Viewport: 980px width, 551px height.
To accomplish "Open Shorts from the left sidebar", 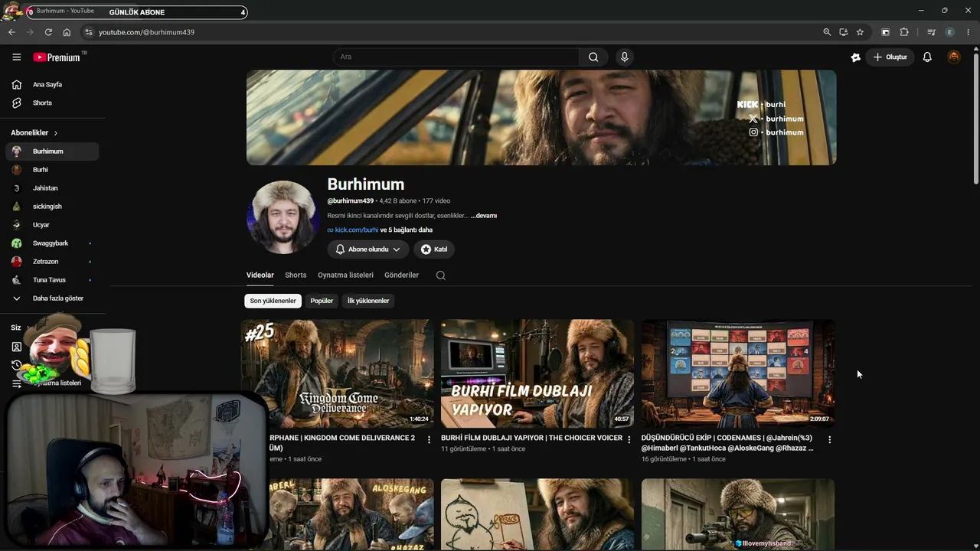I will [52, 103].
